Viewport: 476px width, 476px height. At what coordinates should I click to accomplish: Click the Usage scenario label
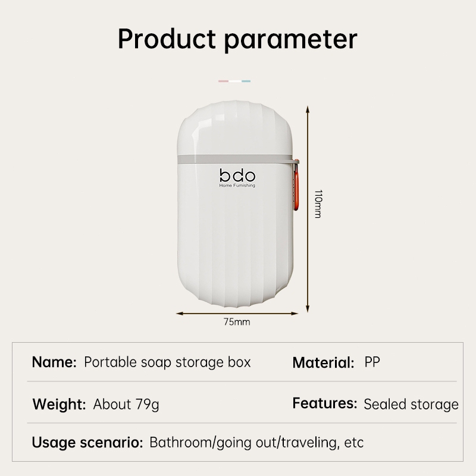point(87,442)
